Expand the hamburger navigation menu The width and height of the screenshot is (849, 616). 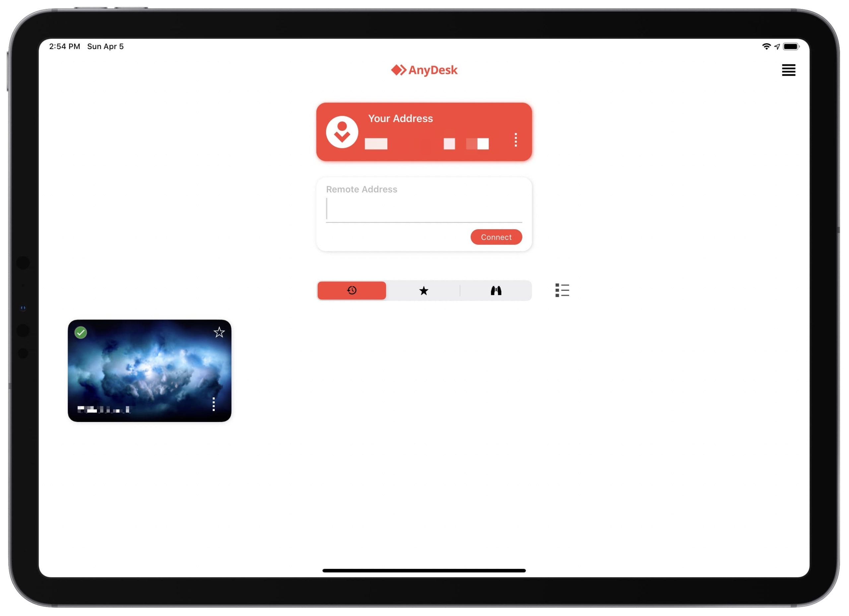pyautogui.click(x=788, y=69)
